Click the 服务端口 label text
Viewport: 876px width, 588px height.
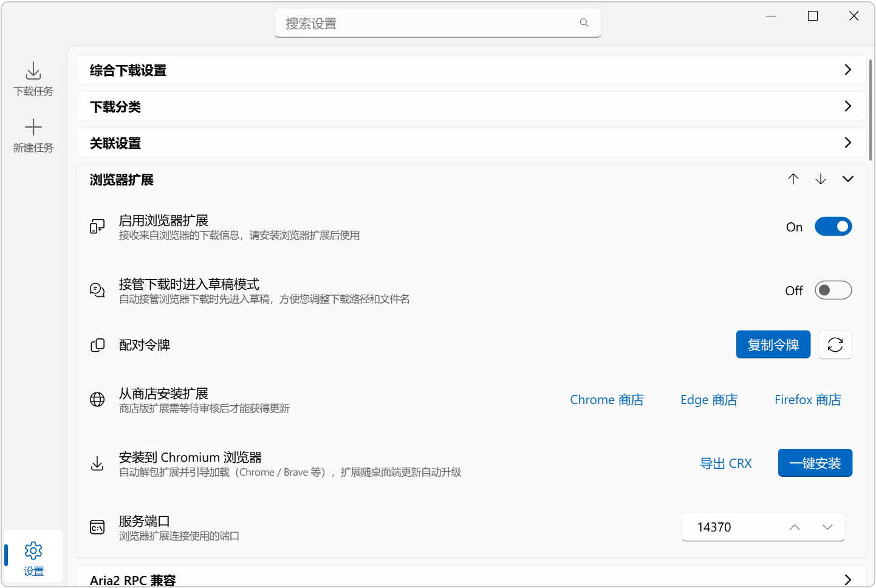pos(145,521)
